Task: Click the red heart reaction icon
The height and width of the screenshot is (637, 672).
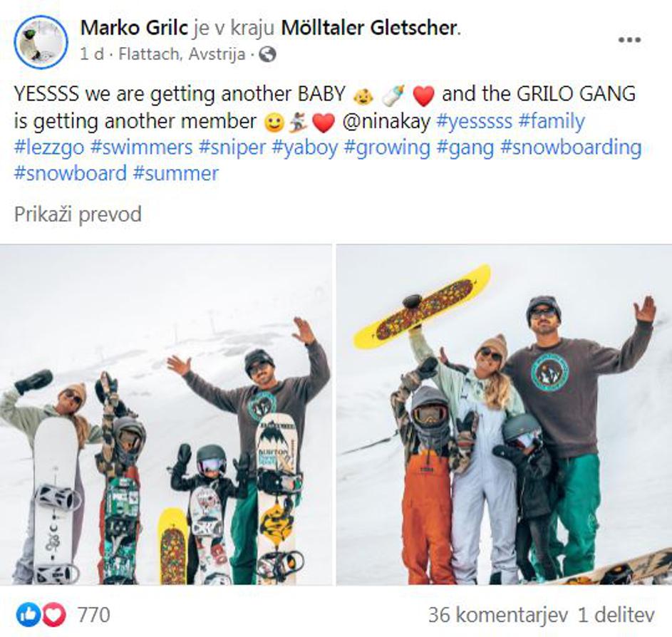Action: pyautogui.click(x=53, y=614)
